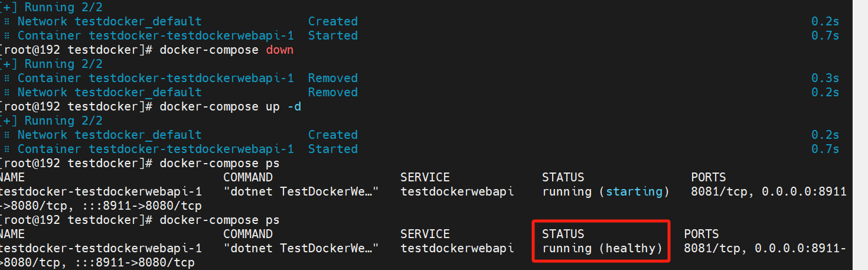The width and height of the screenshot is (868, 270).
Task: Click the "Removed" status on the Network line
Action: coord(332,92)
